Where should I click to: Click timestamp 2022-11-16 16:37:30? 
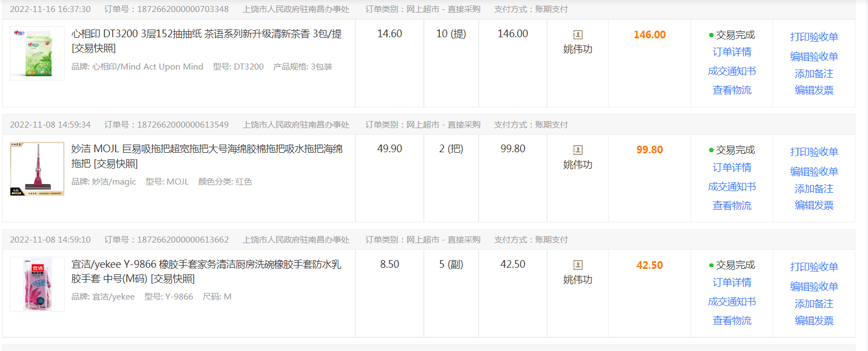[x=50, y=9]
